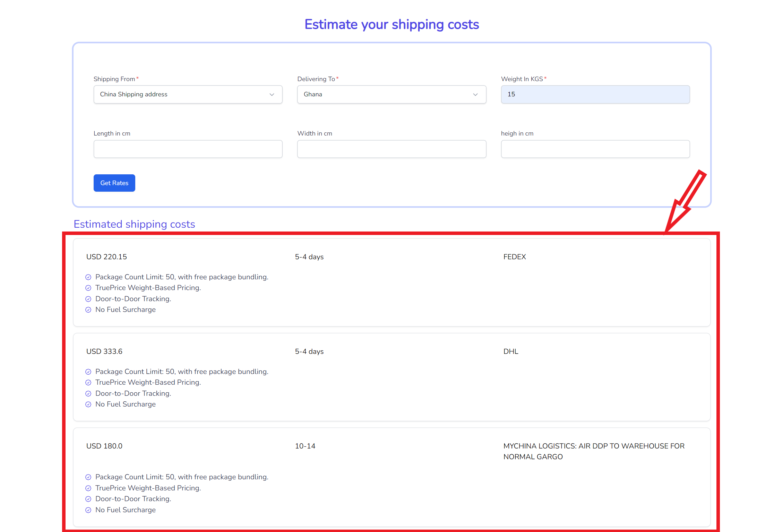774x532 pixels.
Task: Click DHL TruePrice Weight-Based Pricing text
Action: tap(148, 382)
